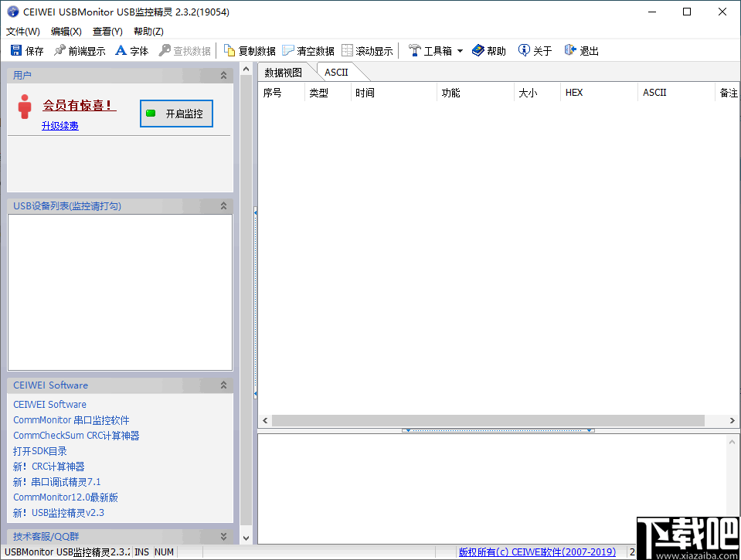Viewport: 741px width, 560px height.
Task: Open the 字体 (Font) tool
Action: (131, 50)
